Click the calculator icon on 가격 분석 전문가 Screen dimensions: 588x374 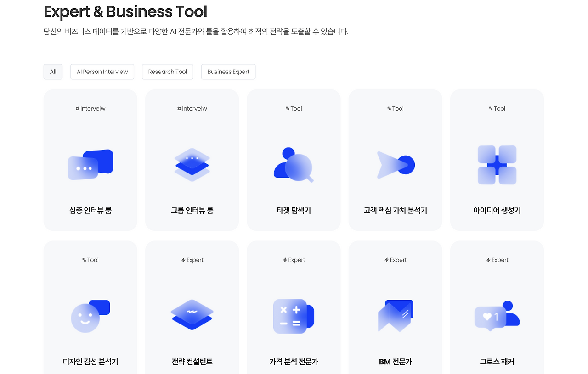point(294,316)
